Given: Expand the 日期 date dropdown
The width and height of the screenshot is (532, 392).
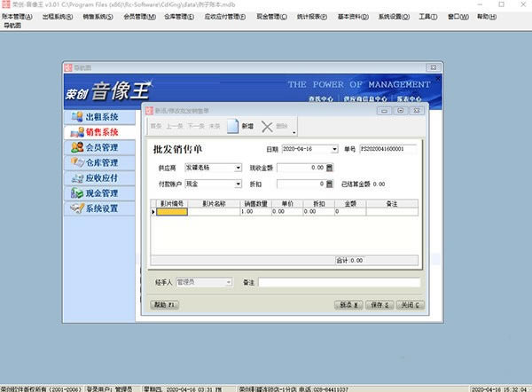Looking at the screenshot, I should [x=335, y=149].
